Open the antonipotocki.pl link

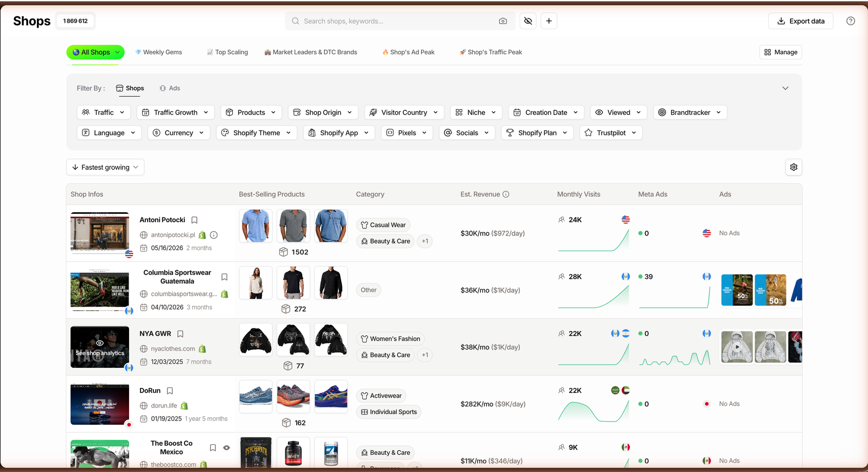click(x=173, y=235)
